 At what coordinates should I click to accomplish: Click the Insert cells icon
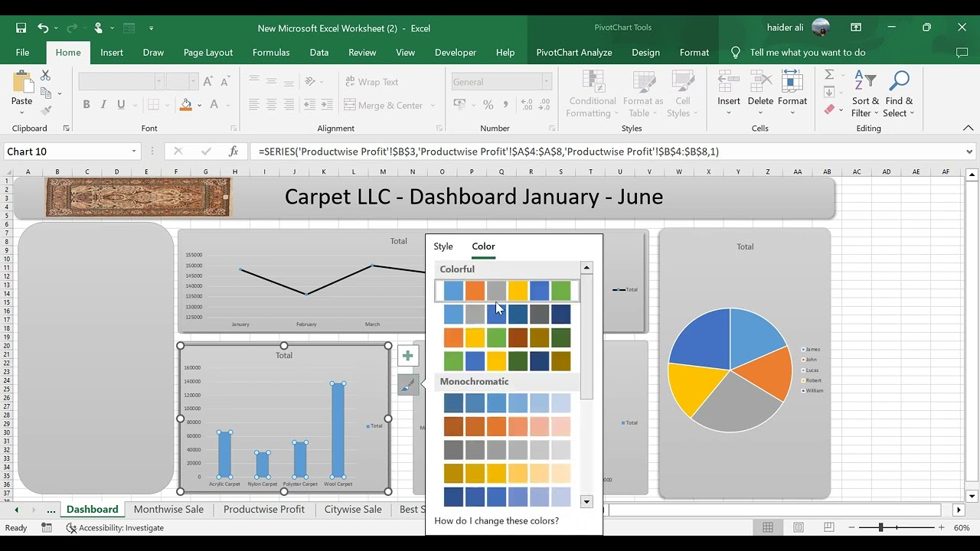(728, 82)
